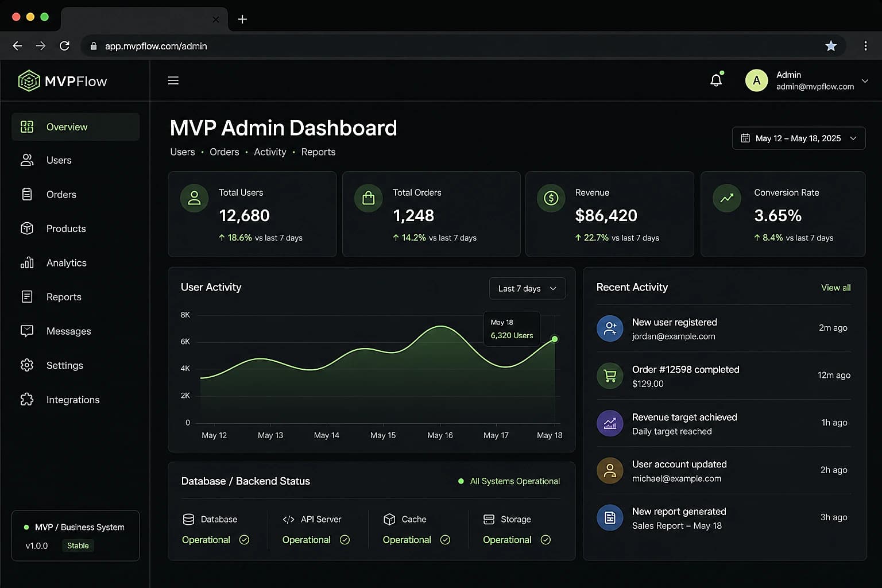Click the Revenue target achieved chart icon

610,424
